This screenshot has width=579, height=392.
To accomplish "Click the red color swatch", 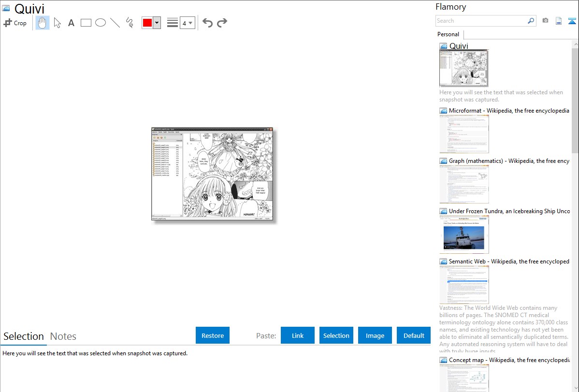I will (147, 23).
